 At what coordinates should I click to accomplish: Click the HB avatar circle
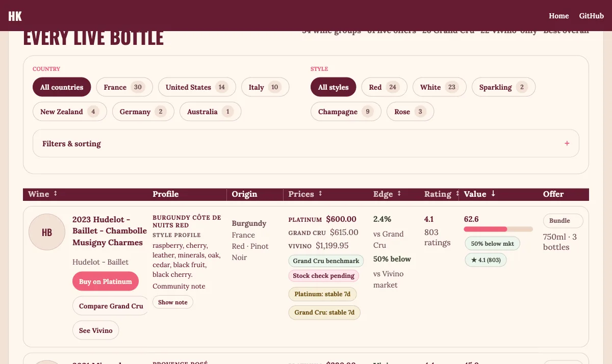click(47, 232)
